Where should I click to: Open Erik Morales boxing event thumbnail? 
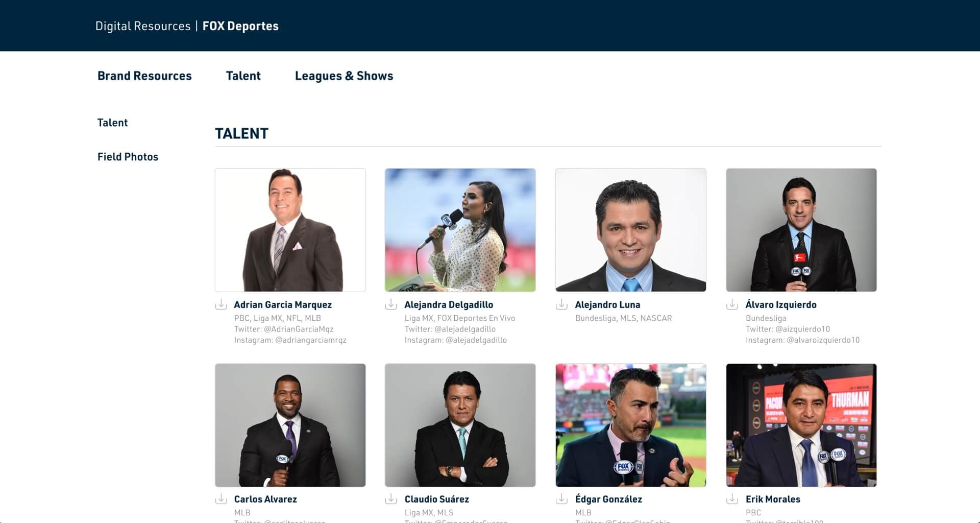click(x=801, y=425)
